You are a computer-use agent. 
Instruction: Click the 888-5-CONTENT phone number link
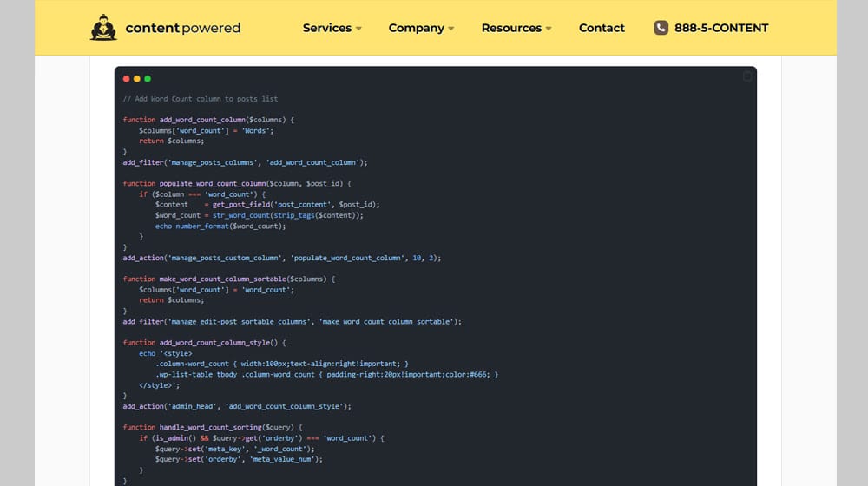click(721, 28)
